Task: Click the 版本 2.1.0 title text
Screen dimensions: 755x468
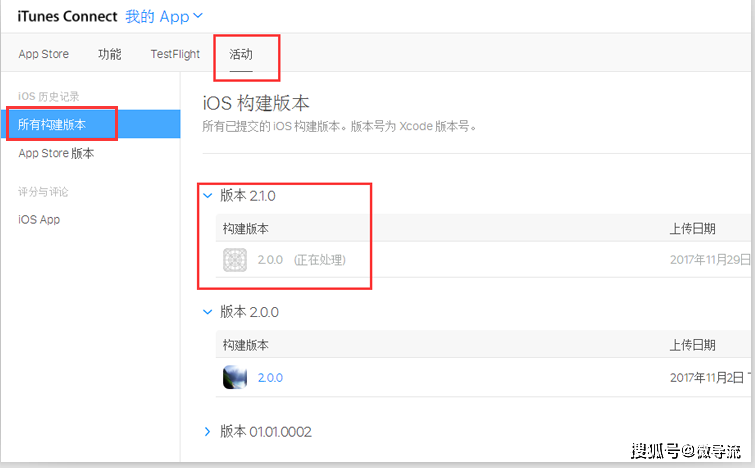Action: (248, 195)
